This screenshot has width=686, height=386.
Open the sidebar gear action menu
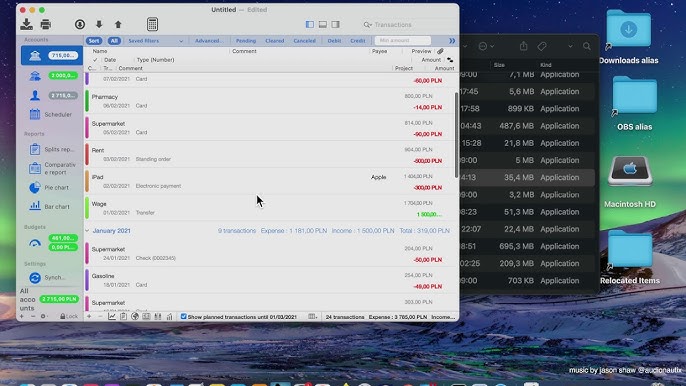43,316
